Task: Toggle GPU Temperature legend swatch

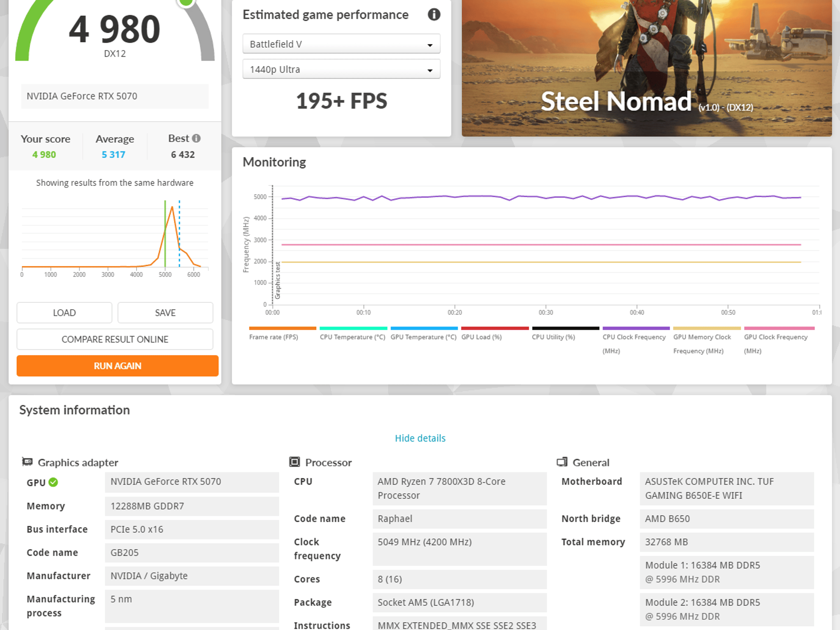Action: pos(424,329)
